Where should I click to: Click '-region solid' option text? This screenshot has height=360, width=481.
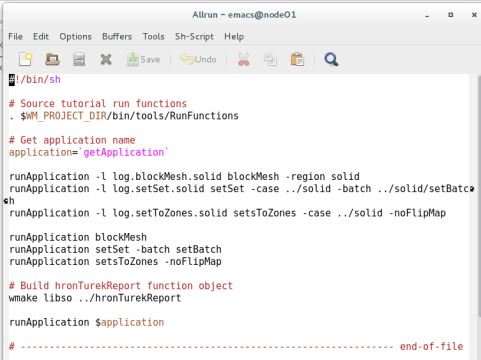click(323, 176)
